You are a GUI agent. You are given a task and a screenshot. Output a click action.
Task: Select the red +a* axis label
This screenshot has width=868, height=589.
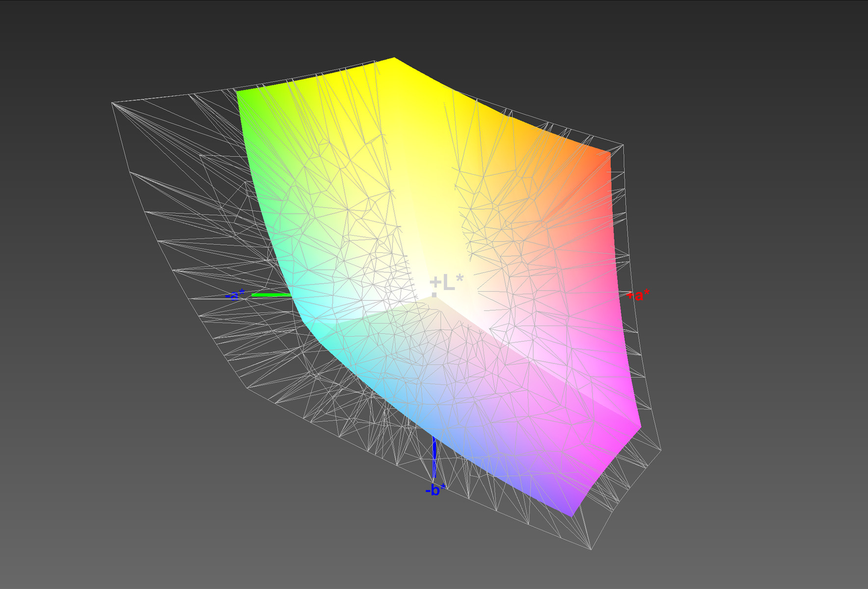639,295
